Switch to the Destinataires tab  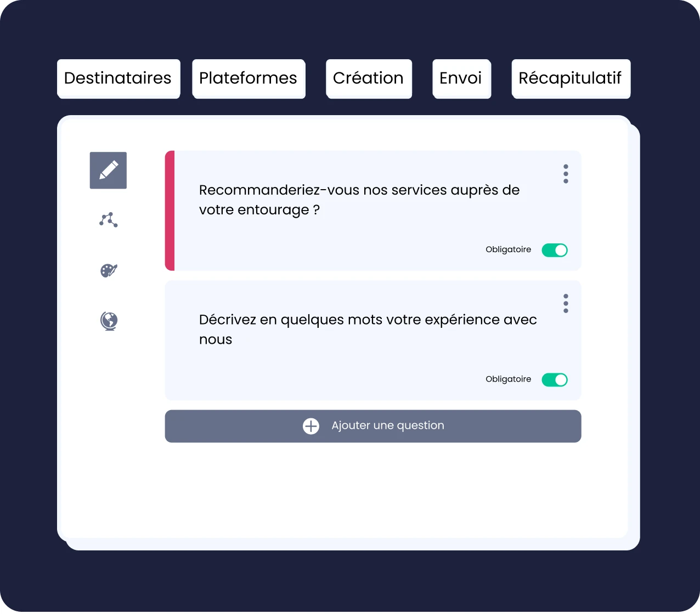[x=118, y=78]
